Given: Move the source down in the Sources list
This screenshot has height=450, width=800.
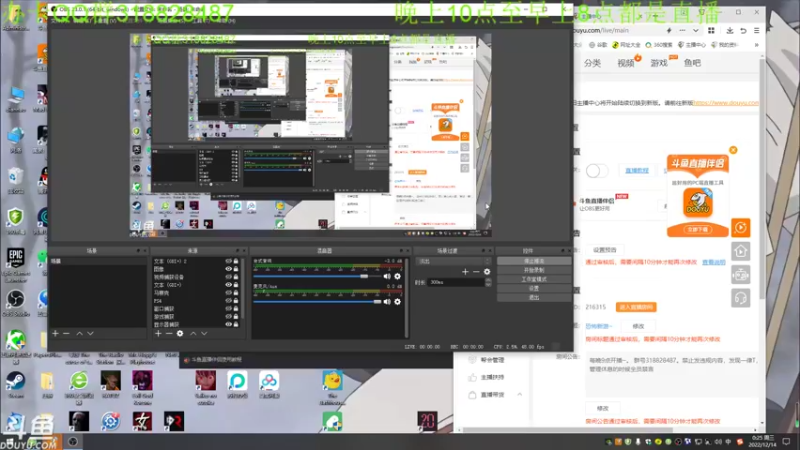Looking at the screenshot, I should coord(204,333).
